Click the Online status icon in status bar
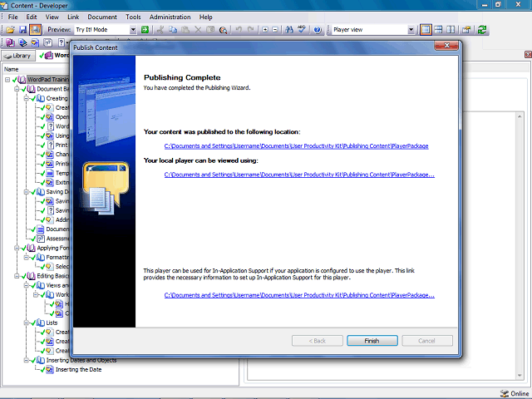Image resolution: width=532 pixels, height=399 pixels. pyautogui.click(x=505, y=393)
